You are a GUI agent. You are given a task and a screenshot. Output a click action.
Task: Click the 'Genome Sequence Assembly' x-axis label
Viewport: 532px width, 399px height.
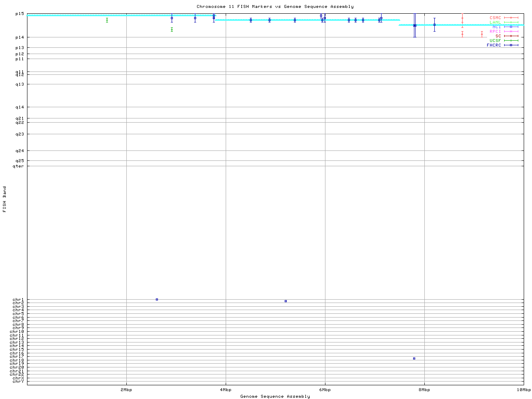[x=275, y=397]
